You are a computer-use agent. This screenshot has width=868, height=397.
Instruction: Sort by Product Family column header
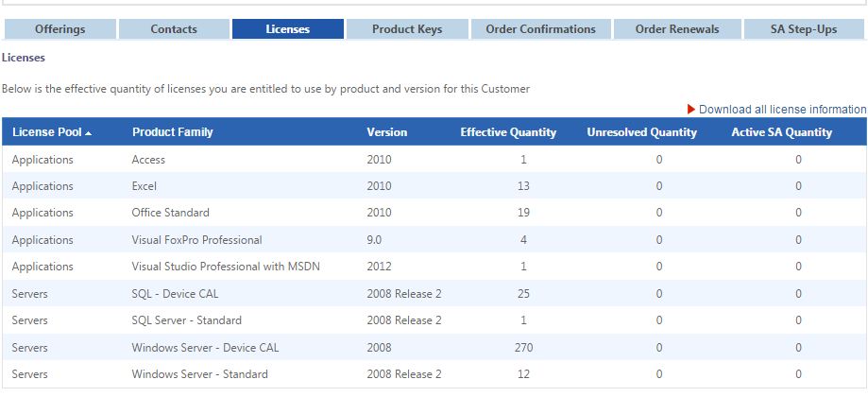[x=172, y=132]
